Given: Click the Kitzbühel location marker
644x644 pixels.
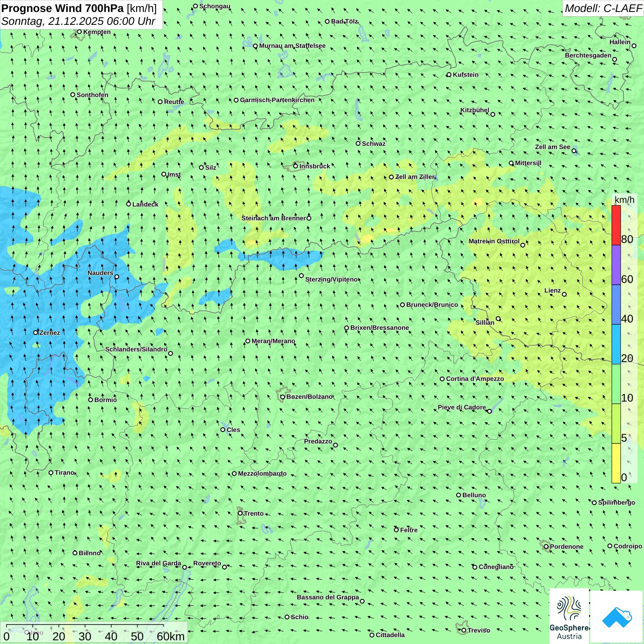Looking at the screenshot, I should point(493,114).
